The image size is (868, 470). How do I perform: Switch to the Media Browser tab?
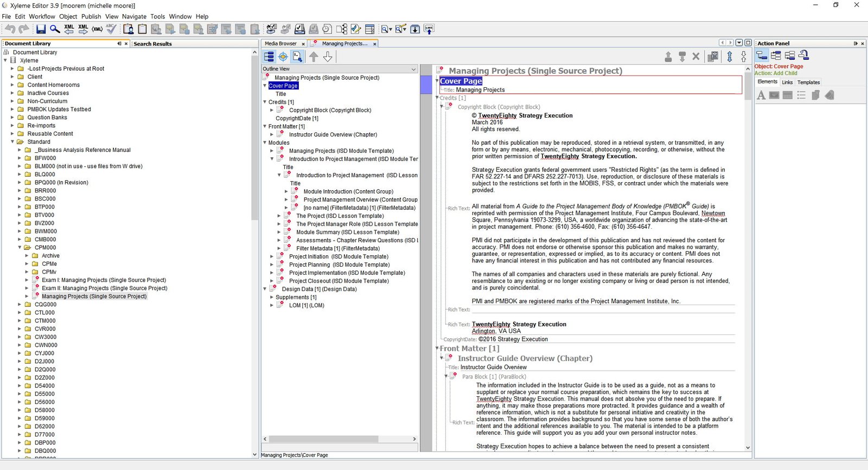[x=280, y=43]
